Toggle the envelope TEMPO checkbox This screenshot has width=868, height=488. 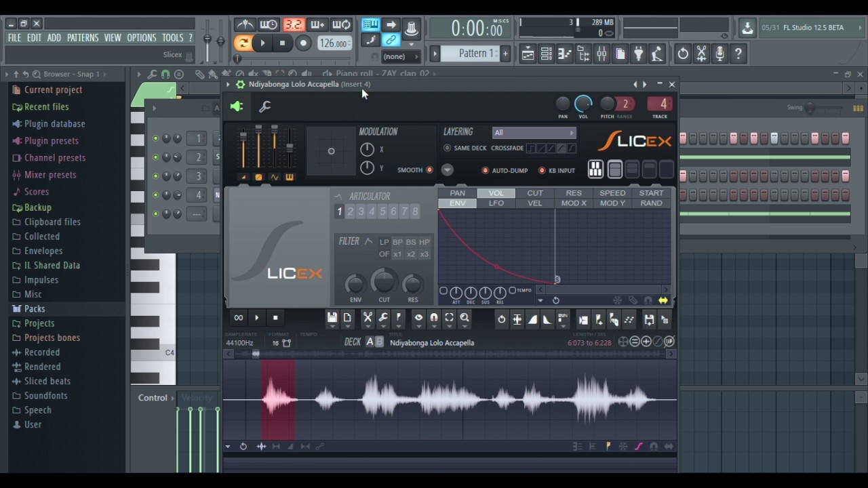(x=512, y=291)
